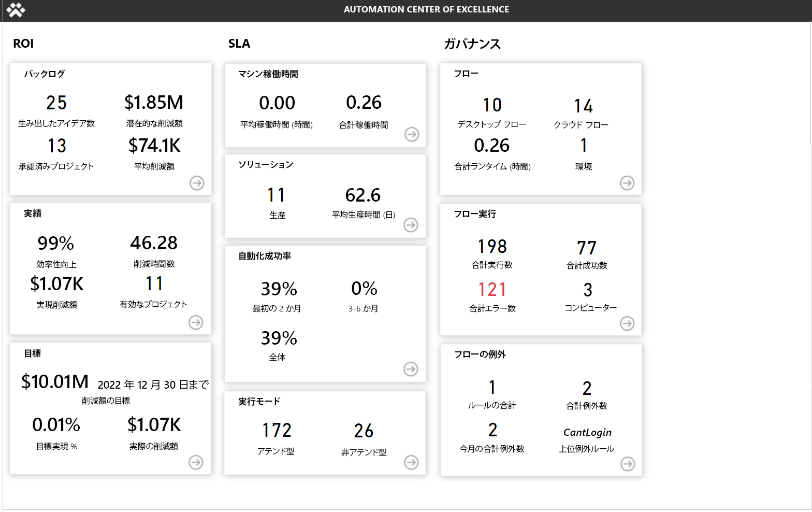812x512 pixels.
Task: Click the 13 approved projects value
Action: click(57, 146)
